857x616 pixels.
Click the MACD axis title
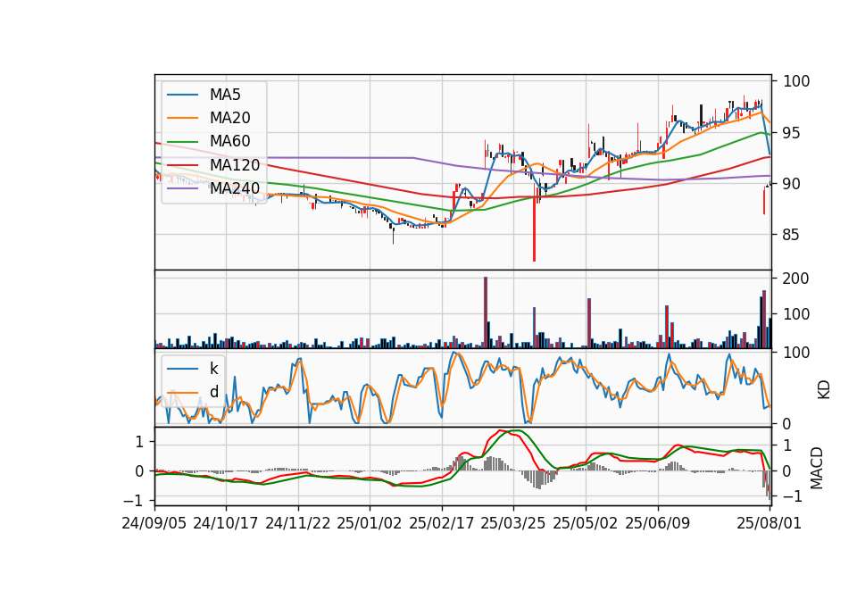(817, 468)
